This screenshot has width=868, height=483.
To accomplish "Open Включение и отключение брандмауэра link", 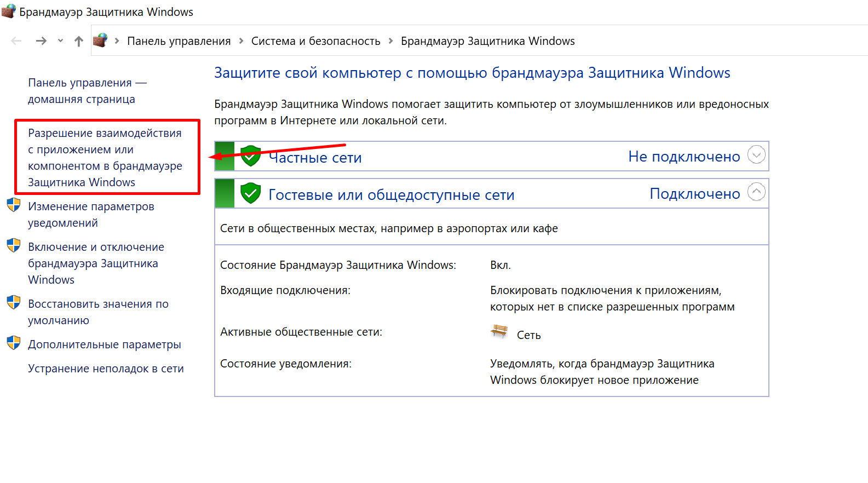I will tap(96, 263).
